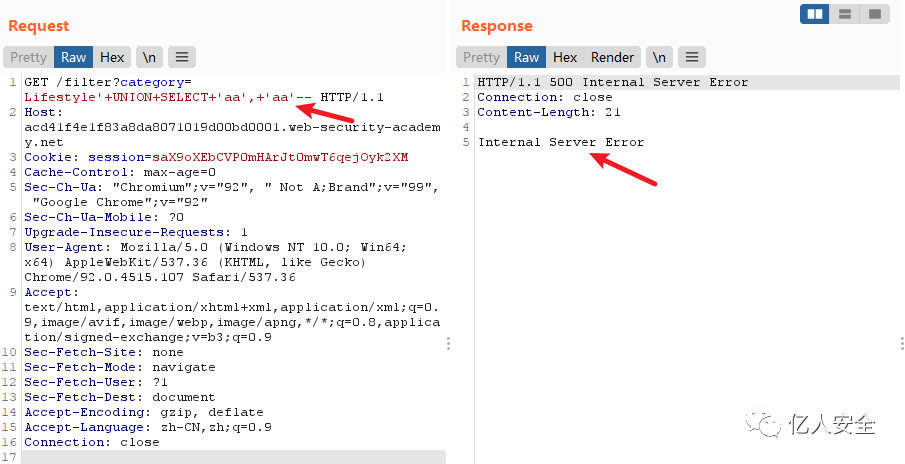Image resolution: width=905 pixels, height=464 pixels.
Task: Switch Response view to Pretty tab
Action: 481,57
